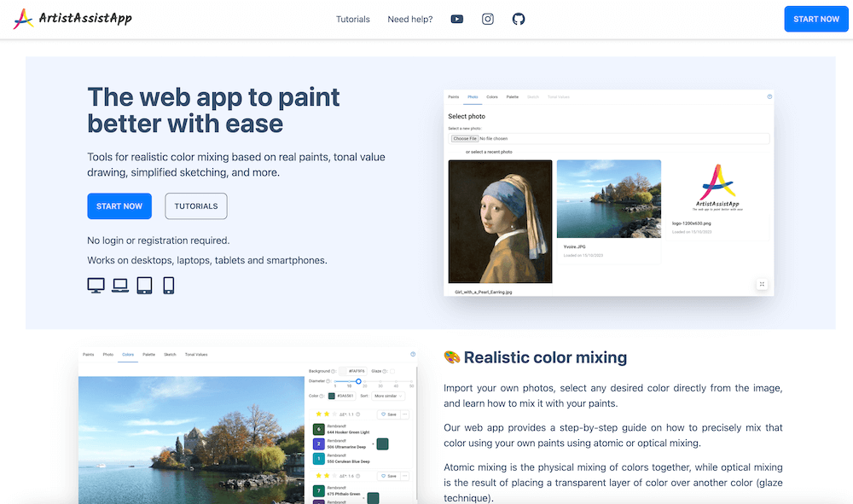The height and width of the screenshot is (504, 853).
Task: Open the 'More similar' Sort dropdown
Action: pyautogui.click(x=388, y=397)
